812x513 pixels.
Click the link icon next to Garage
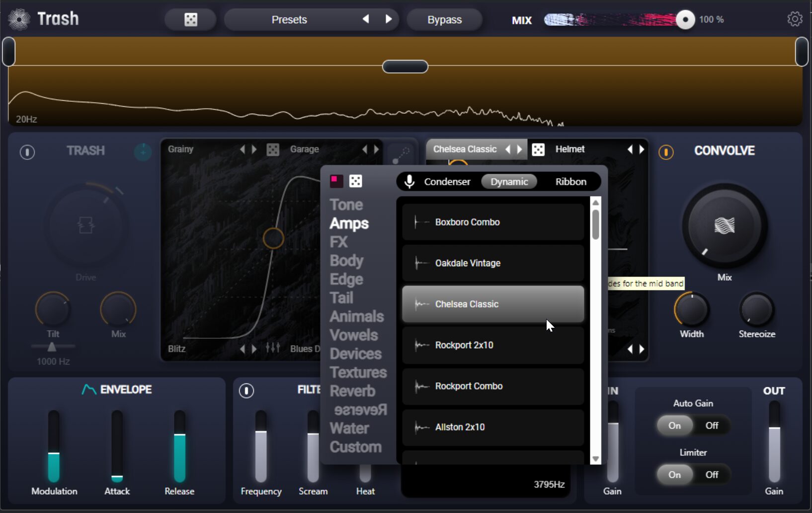[x=401, y=155]
